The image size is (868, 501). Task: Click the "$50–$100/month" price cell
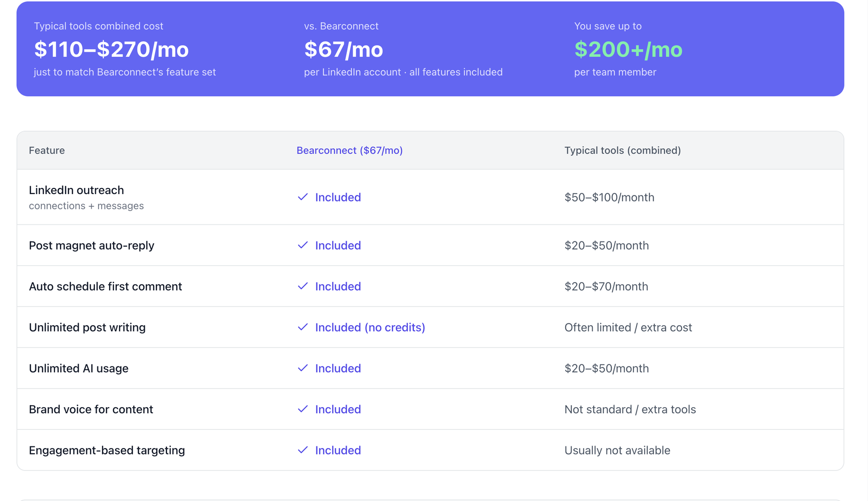(x=609, y=197)
